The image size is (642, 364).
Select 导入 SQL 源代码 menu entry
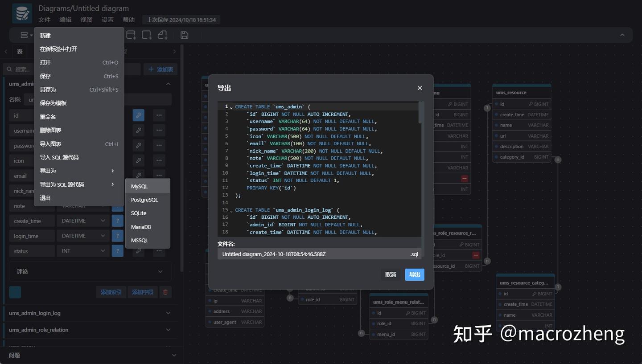[x=79, y=157]
